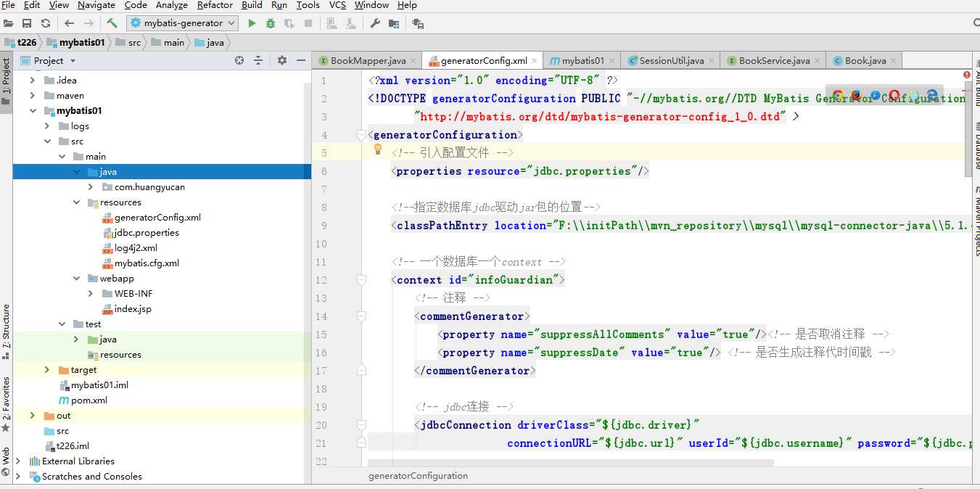This screenshot has height=489, width=980.
Task: Fold the generatorConfiguration tag in the gutter
Action: pos(361,135)
